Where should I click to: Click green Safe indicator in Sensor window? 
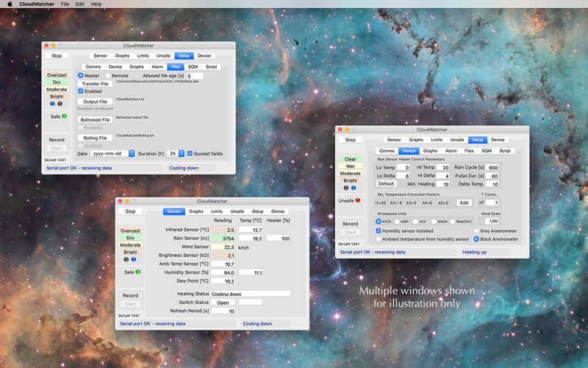tap(138, 272)
